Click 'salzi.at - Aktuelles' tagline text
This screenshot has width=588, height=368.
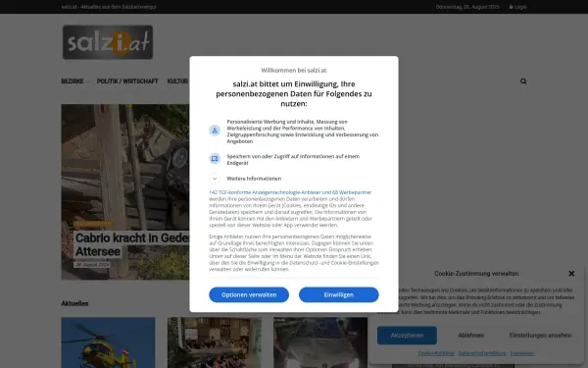109,7
